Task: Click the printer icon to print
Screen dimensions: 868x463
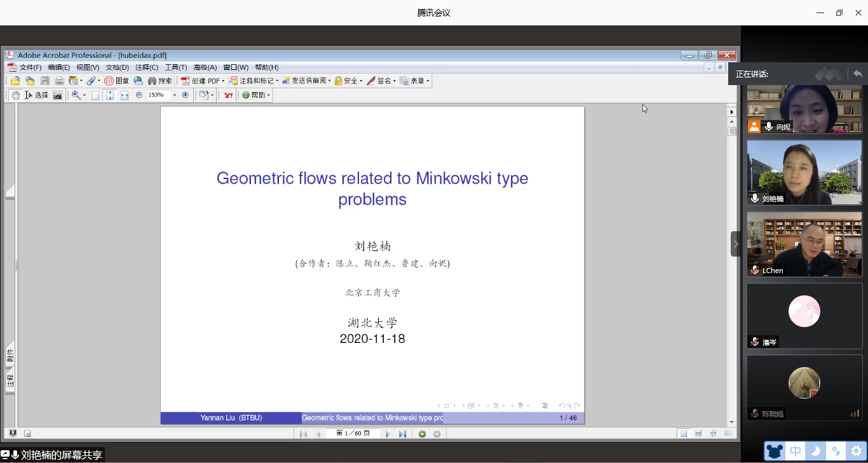Action: pos(59,81)
